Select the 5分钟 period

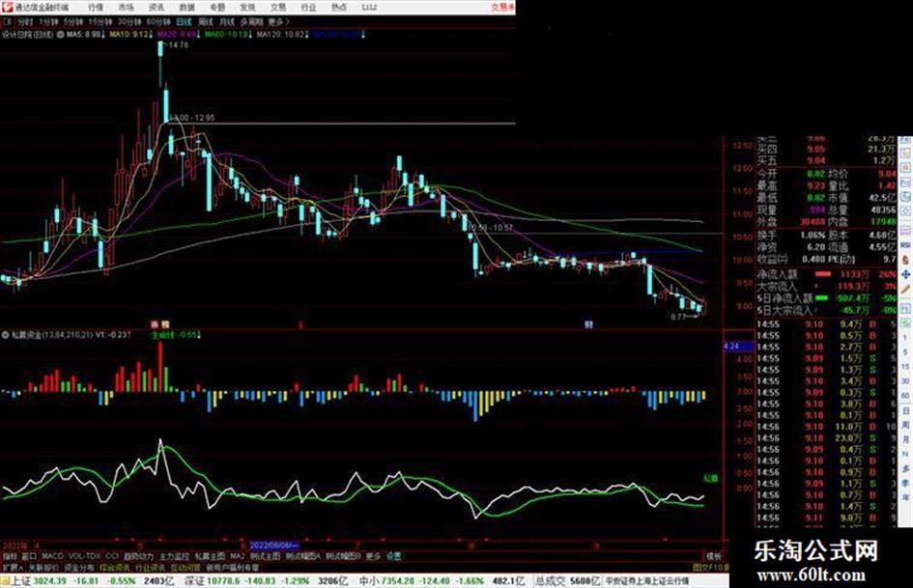pos(72,21)
